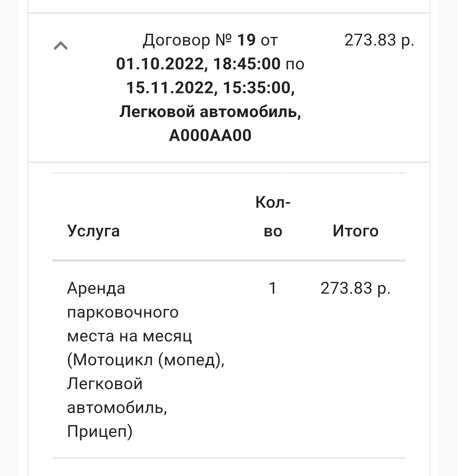Click the word 'Аренда' in service name
Screen dimensions: 458x476
(x=96, y=288)
